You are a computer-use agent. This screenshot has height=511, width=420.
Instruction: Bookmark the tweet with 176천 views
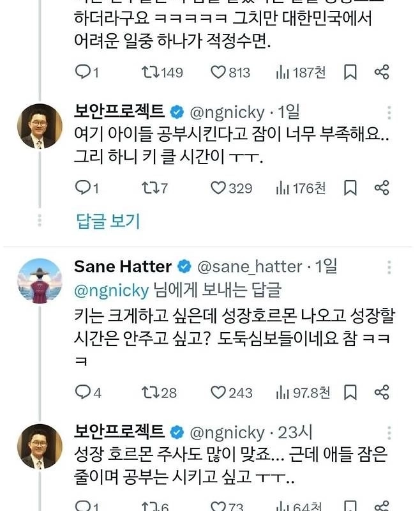350,188
